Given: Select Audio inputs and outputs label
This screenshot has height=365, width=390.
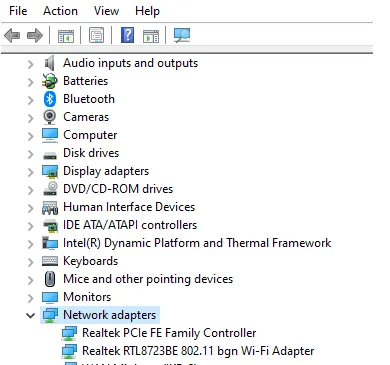Looking at the screenshot, I should pyautogui.click(x=130, y=63).
